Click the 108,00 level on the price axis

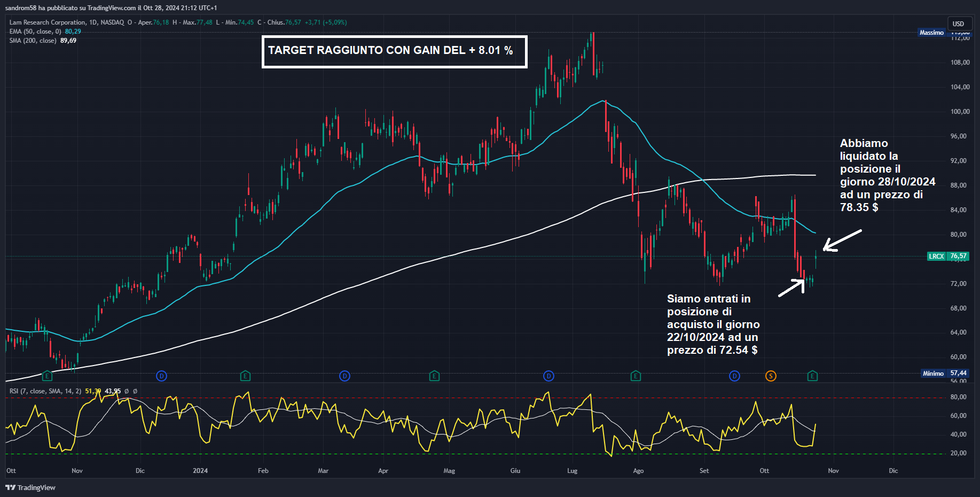(960, 63)
